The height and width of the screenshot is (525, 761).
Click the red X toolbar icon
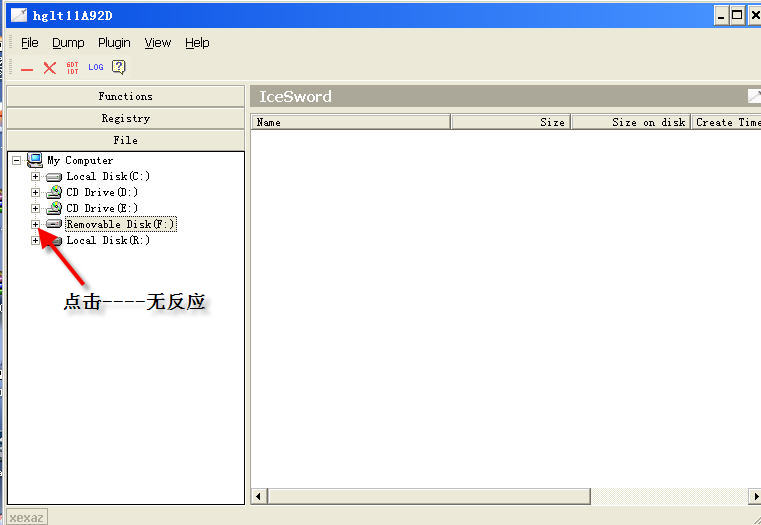pyautogui.click(x=50, y=67)
